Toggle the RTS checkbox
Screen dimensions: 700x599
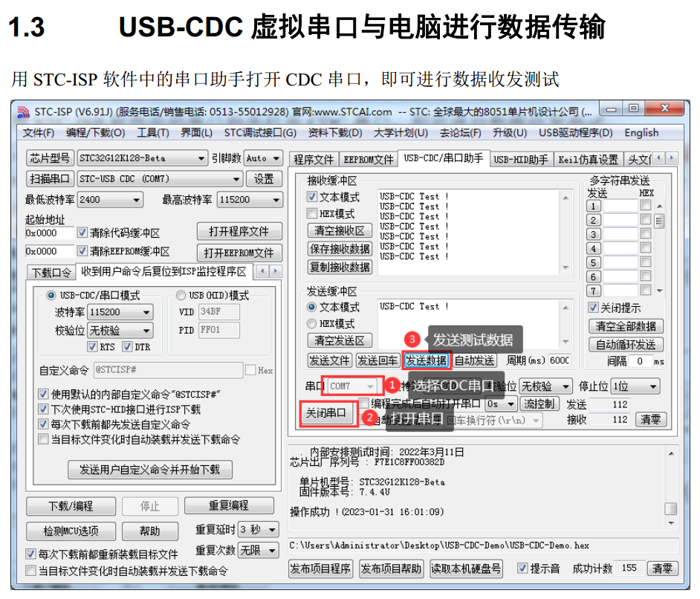click(x=92, y=346)
